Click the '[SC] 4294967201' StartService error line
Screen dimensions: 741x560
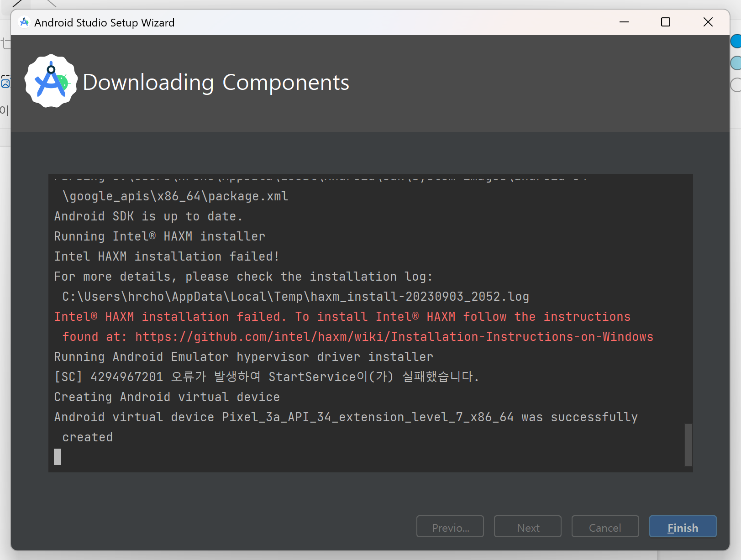click(x=267, y=377)
